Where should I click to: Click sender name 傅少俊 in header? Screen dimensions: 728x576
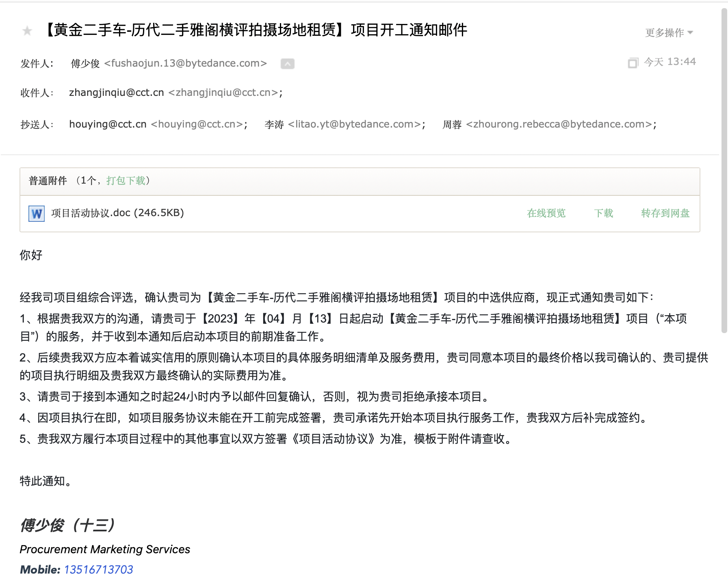click(x=85, y=64)
